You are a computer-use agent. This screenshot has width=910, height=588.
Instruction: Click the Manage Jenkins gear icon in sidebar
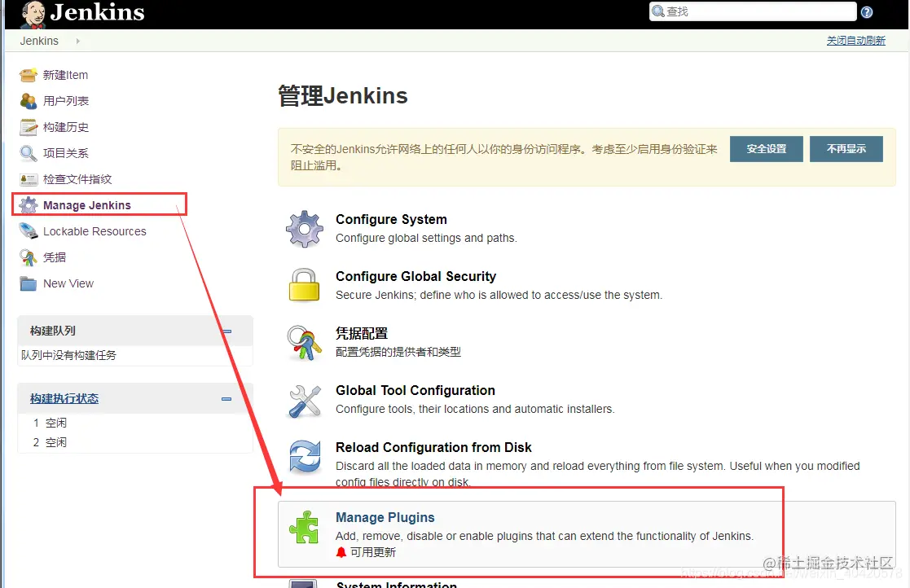click(x=29, y=205)
